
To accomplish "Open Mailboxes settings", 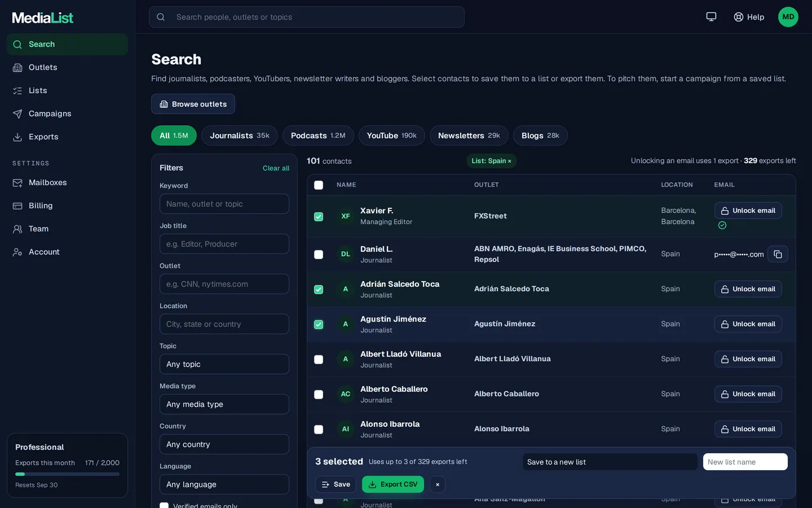I will pyautogui.click(x=67, y=182).
